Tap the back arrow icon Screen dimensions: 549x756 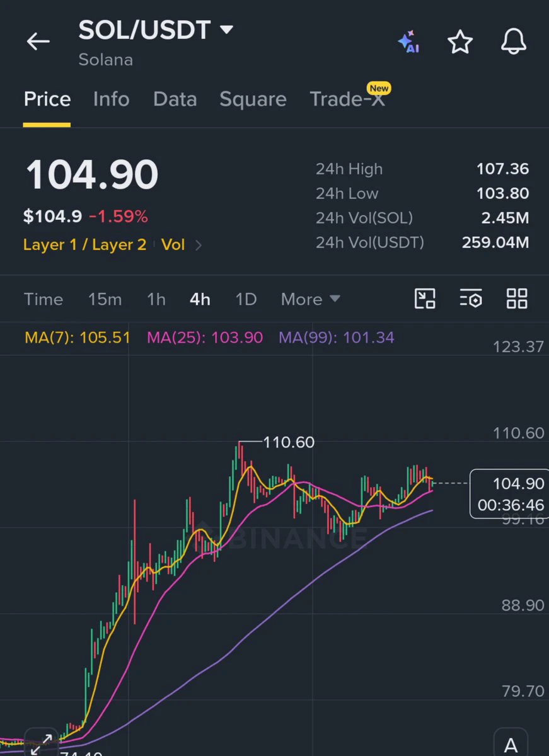pyautogui.click(x=38, y=42)
